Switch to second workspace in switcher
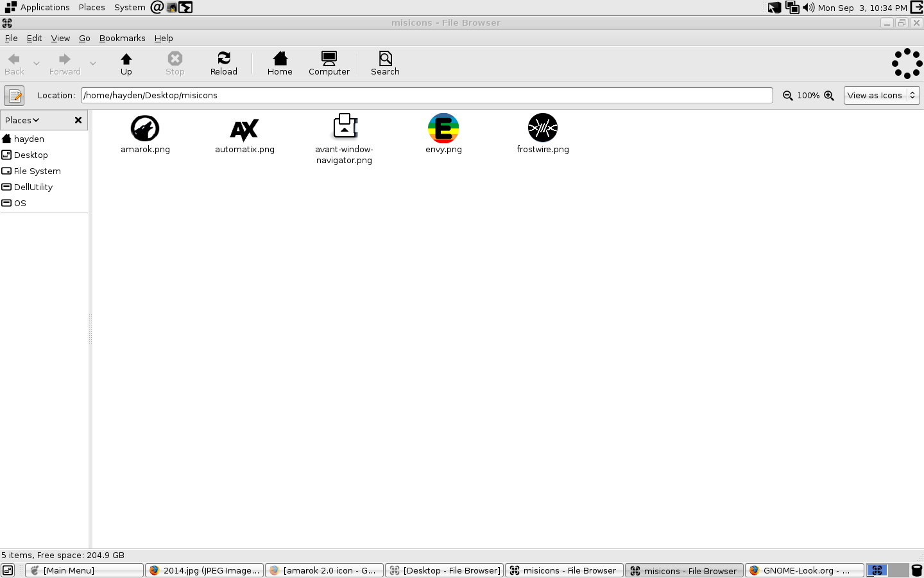Screen dimensions: 924x578 (899, 570)
